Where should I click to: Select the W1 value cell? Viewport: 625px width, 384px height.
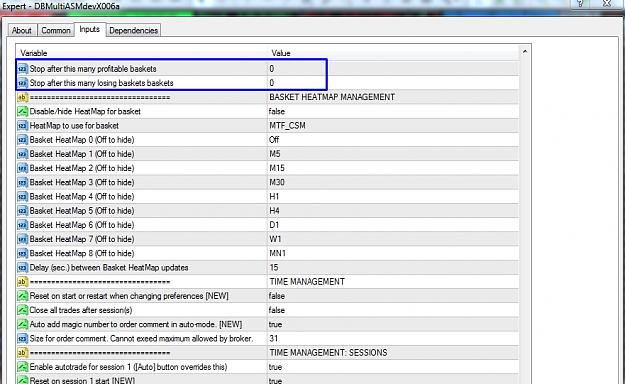(x=393, y=239)
